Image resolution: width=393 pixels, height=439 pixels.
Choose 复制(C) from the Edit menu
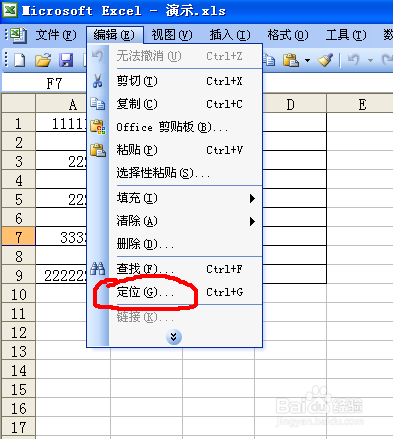pyautogui.click(x=186, y=104)
